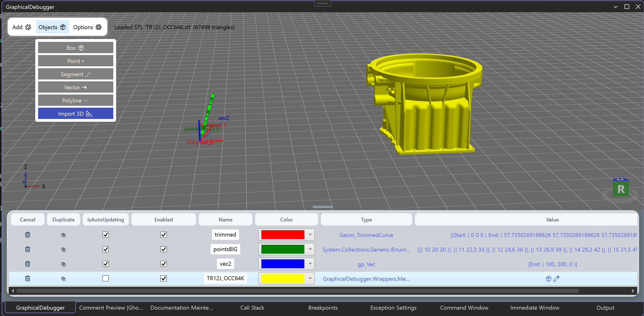Toggle Enabled checkbox for vec2
The image size is (644, 316).
click(164, 264)
